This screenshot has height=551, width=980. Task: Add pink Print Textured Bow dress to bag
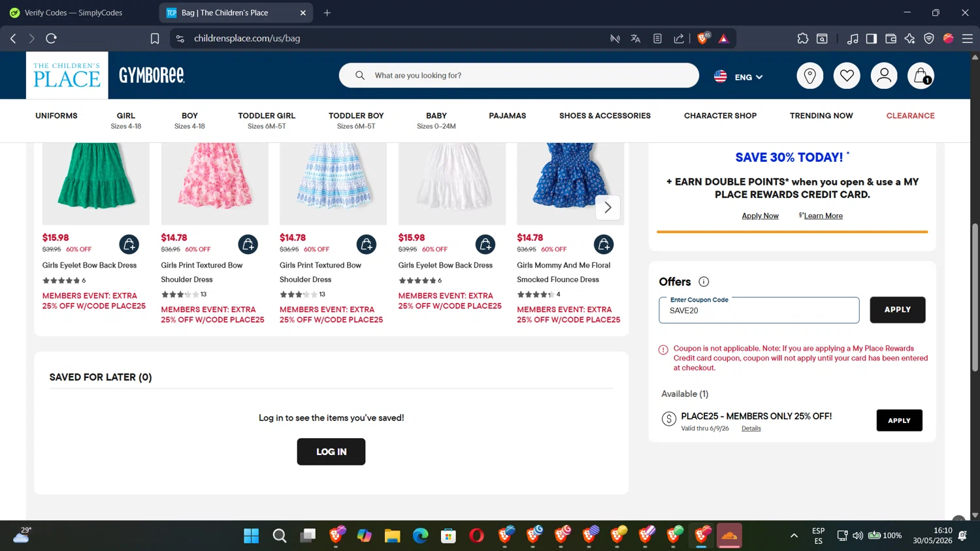pyautogui.click(x=248, y=245)
